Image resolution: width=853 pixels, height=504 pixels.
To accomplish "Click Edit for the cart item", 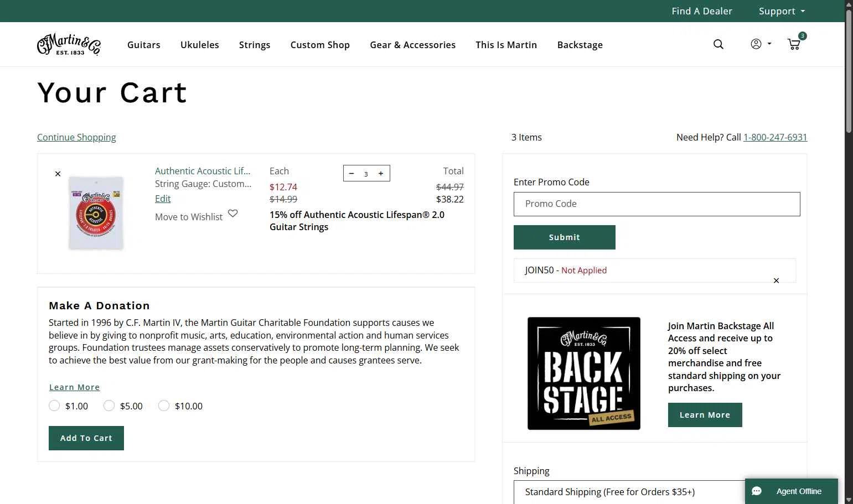I will [163, 199].
